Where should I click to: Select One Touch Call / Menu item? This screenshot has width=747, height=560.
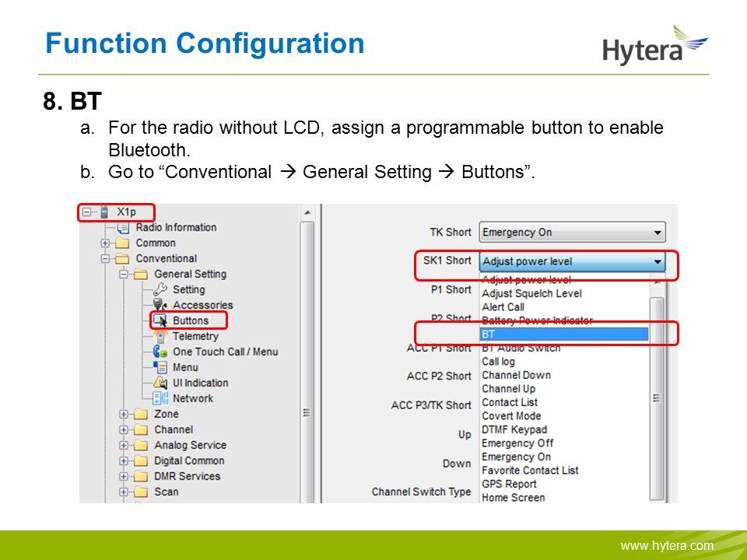226,352
